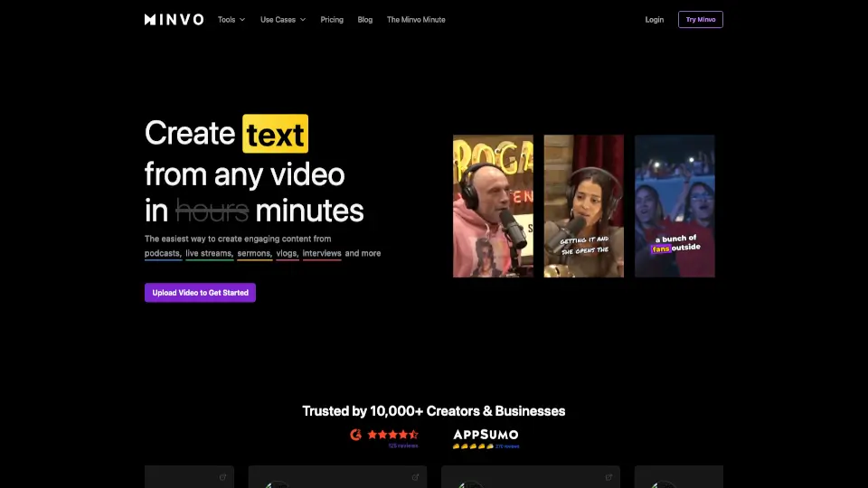Select the 'a bunch of fans outside' video thumbnail
Screen dimensions: 868x488
[x=675, y=206]
